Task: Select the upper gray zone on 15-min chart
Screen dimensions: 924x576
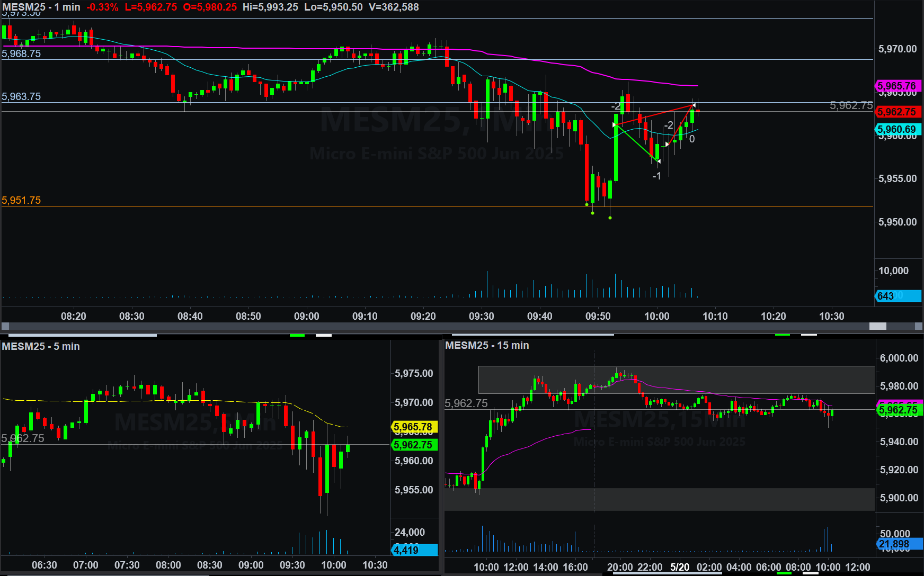Action: pyautogui.click(x=676, y=380)
